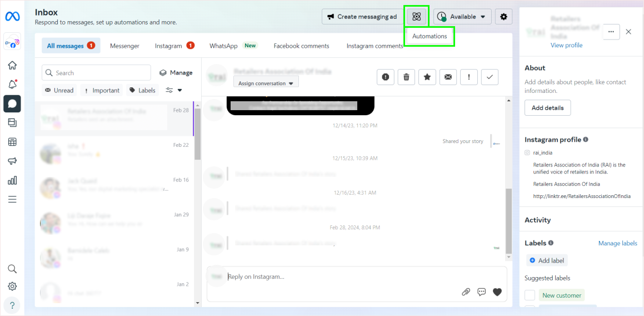This screenshot has height=316, width=644.
Task: Check the New customer label checkbox
Action: pos(530,295)
